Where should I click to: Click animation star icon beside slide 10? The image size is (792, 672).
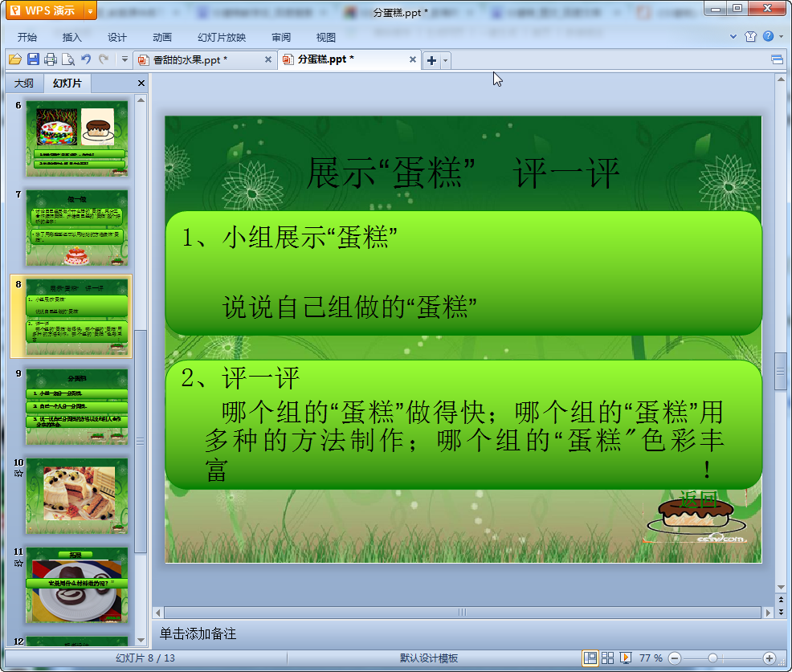click(18, 474)
